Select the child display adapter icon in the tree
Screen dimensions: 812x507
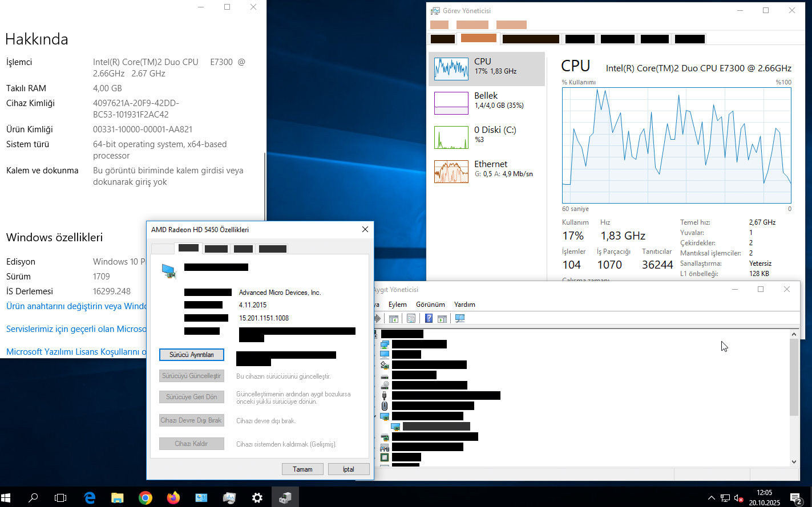coord(395,426)
